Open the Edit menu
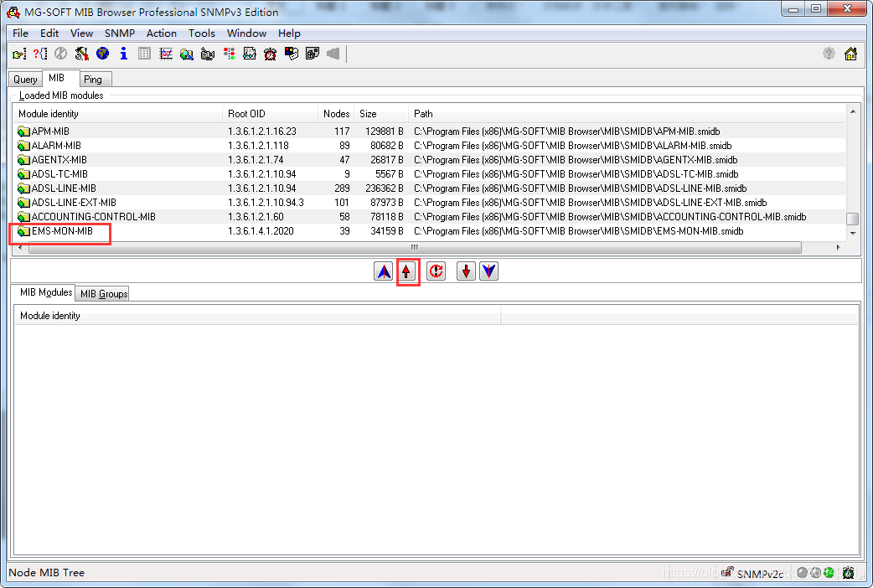The image size is (873, 588). (x=49, y=34)
